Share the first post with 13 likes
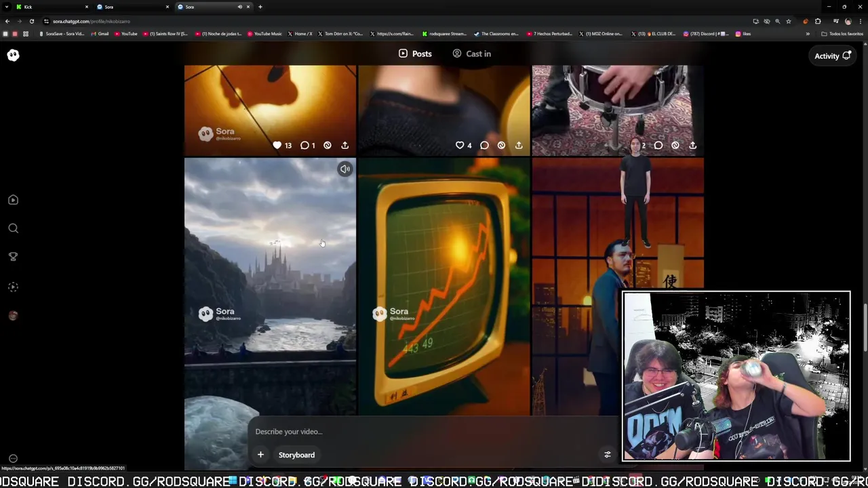The image size is (868, 488). [x=344, y=145]
